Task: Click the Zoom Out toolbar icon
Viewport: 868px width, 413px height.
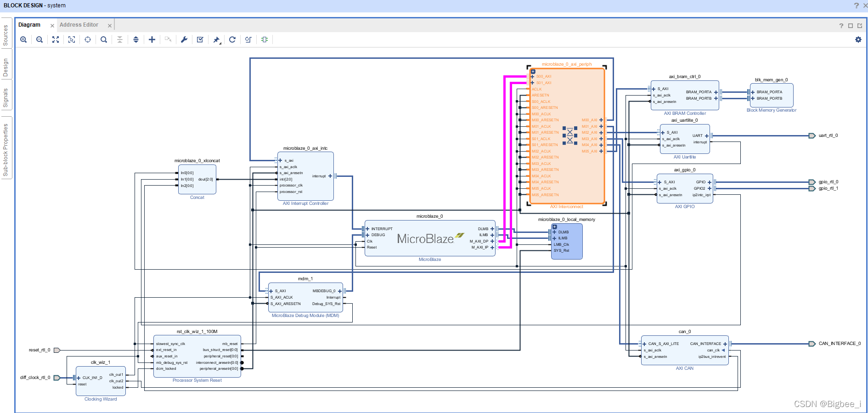Action: pos(39,40)
